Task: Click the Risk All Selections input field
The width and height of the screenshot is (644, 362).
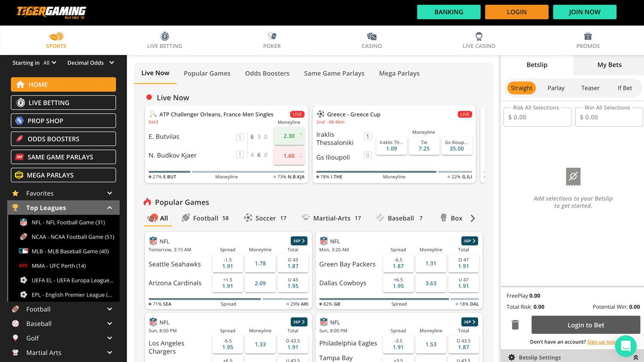Action: pos(537,117)
